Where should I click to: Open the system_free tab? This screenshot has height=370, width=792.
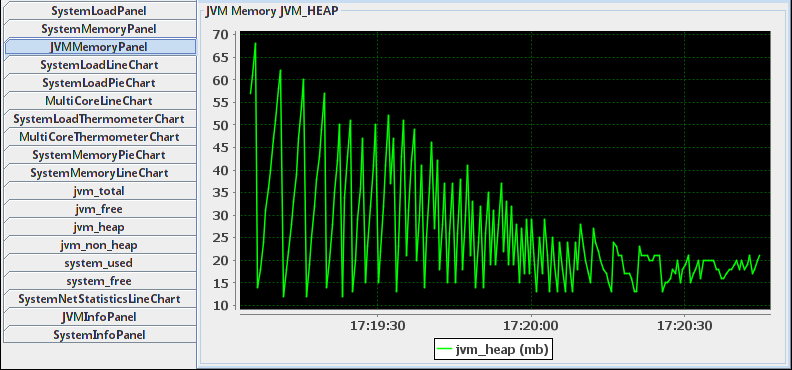99,281
